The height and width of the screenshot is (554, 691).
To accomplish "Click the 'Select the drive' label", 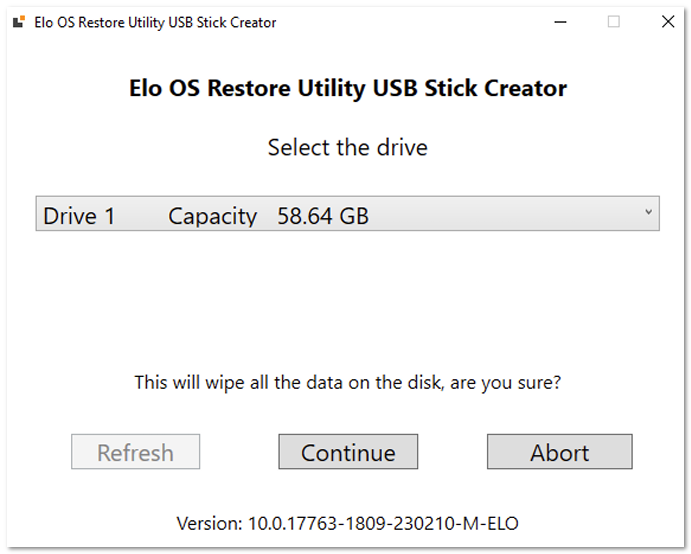I will click(x=347, y=147).
